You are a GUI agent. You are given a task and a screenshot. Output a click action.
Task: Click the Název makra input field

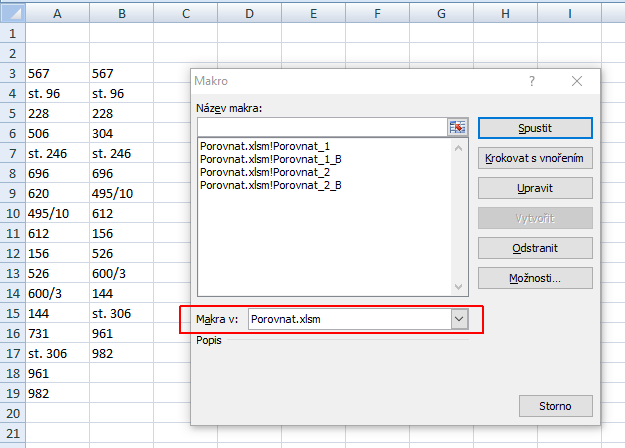[322, 127]
